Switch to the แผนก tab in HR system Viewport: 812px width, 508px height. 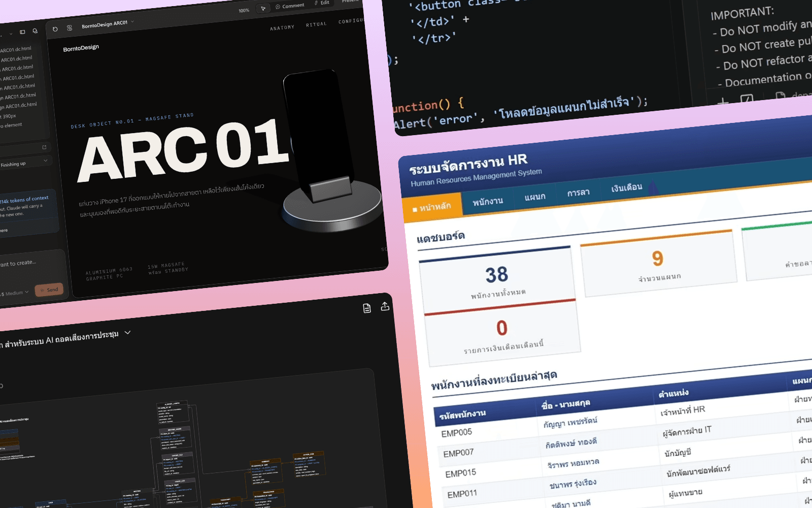(535, 197)
